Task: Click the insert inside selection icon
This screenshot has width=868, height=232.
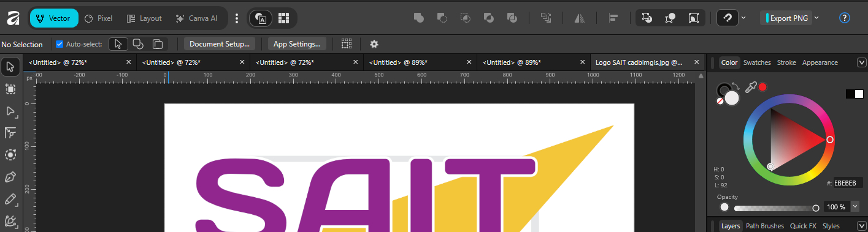Action: 694,18
